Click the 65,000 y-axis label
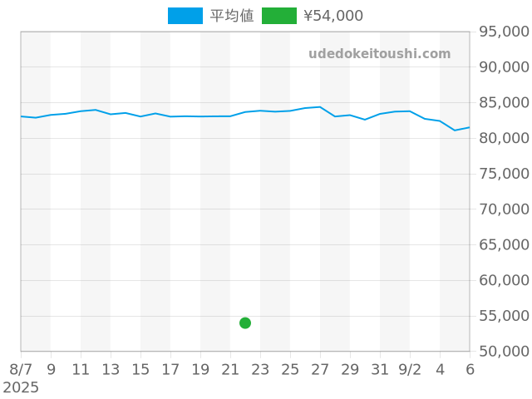Image resolution: width=532 pixels, height=399 pixels. pos(505,245)
